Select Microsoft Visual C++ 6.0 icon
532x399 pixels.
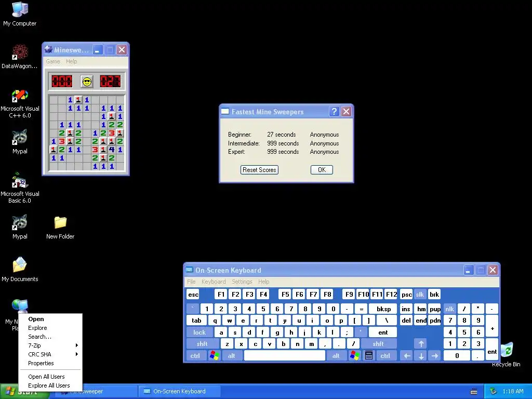pos(20,103)
